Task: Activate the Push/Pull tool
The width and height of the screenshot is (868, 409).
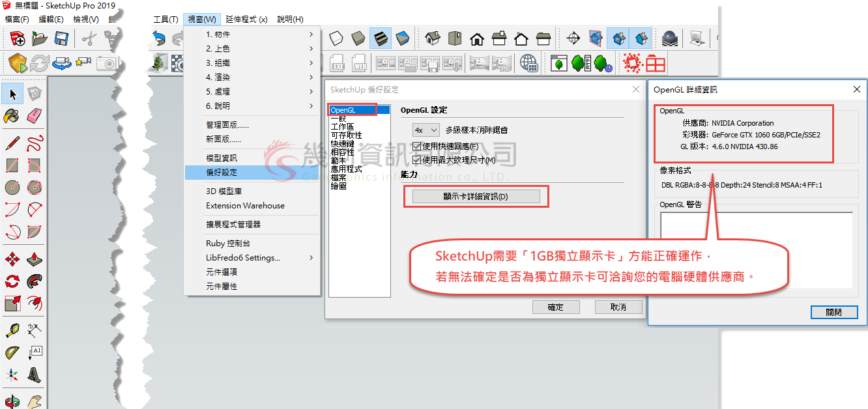Action: coord(35,260)
